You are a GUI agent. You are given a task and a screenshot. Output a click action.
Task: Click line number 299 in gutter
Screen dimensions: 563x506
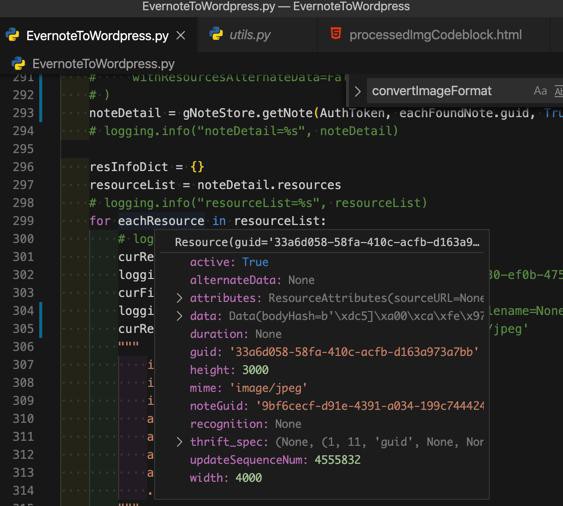pyautogui.click(x=23, y=220)
